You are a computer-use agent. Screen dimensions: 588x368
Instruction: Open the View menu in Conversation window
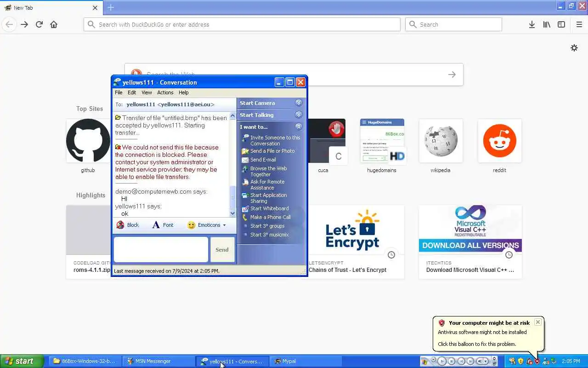point(147,92)
